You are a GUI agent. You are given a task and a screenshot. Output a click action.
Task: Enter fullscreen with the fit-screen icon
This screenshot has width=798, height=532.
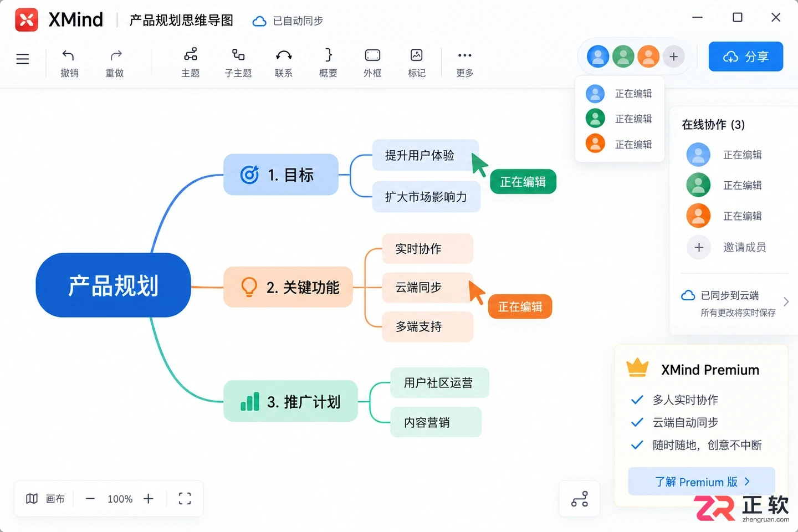click(x=185, y=499)
